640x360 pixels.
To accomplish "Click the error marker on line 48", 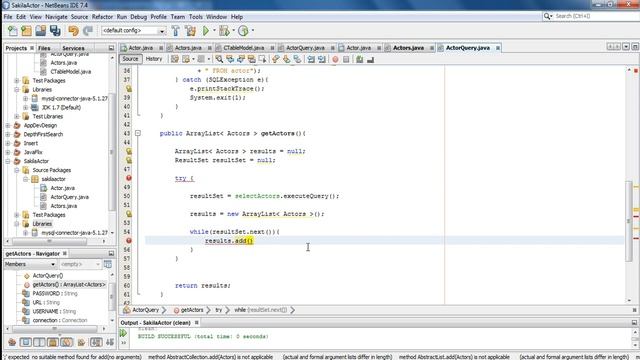I will coord(129,178).
